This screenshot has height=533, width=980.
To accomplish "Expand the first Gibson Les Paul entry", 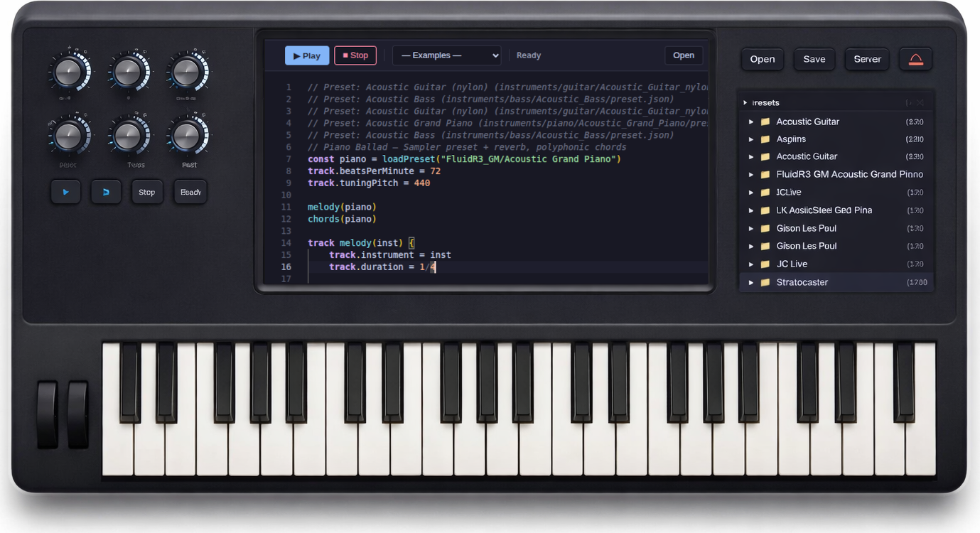I will pos(751,228).
